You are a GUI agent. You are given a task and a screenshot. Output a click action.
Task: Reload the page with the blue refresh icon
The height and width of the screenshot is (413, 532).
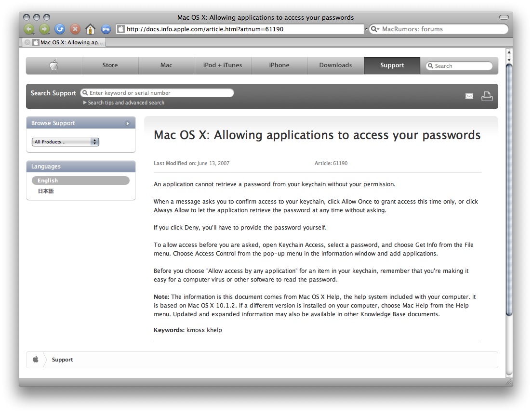60,29
